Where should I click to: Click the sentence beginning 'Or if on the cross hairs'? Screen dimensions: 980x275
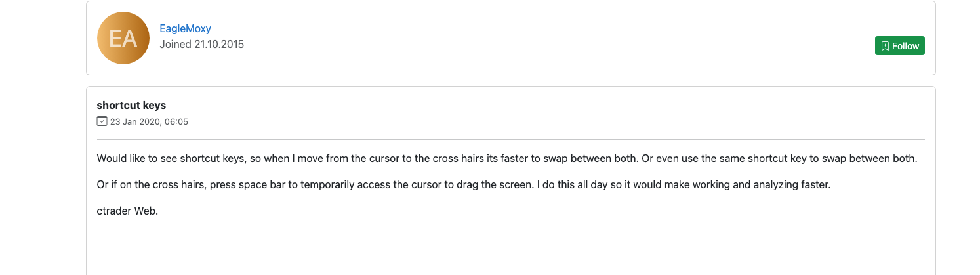(463, 185)
